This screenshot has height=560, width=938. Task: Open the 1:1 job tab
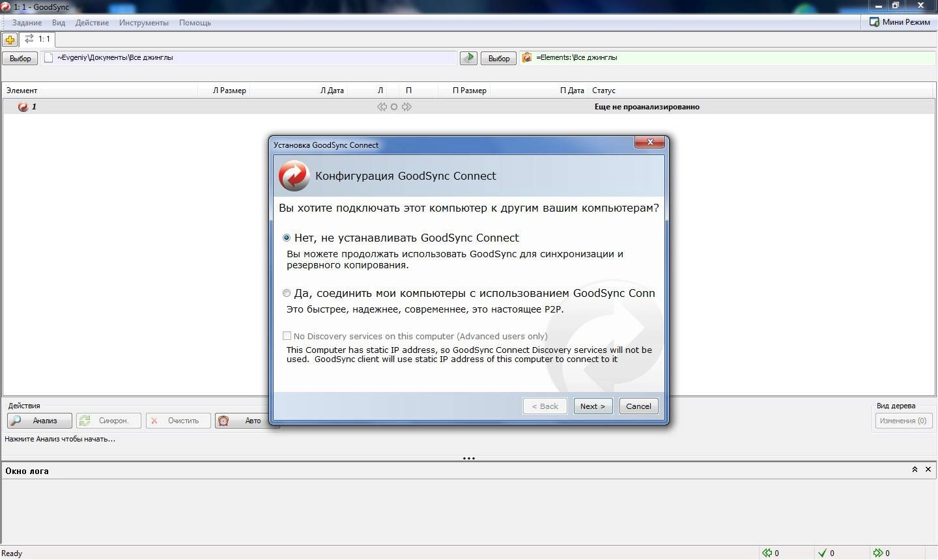37,39
